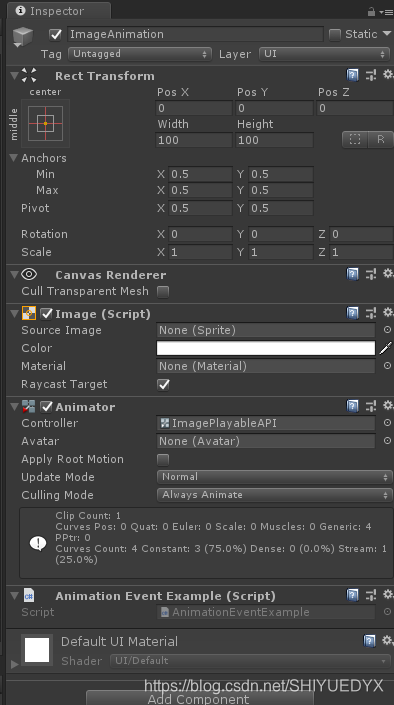This screenshot has height=705, width=394.
Task: Open the Inspector panel options menu
Action: pyautogui.click(x=386, y=12)
